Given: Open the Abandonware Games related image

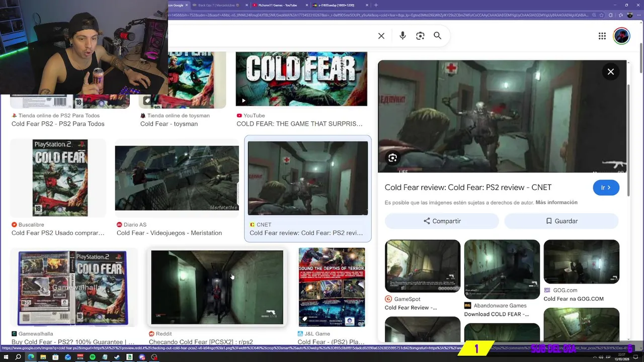Looking at the screenshot, I should [x=502, y=269].
